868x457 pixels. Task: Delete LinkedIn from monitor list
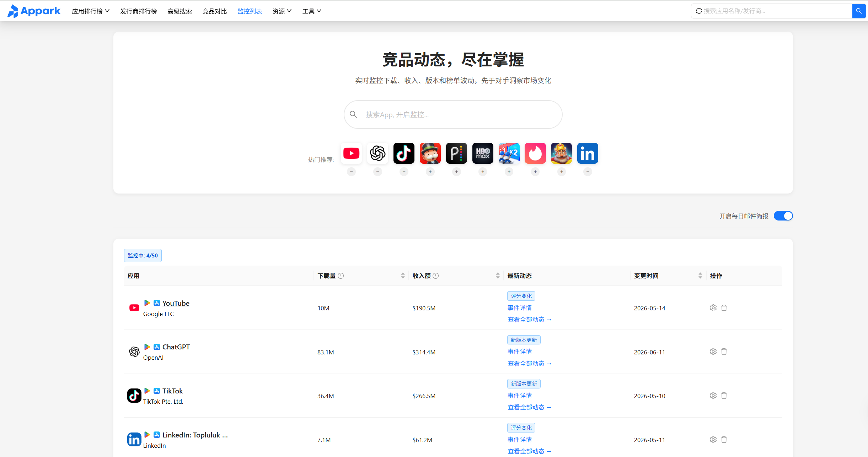pos(724,440)
